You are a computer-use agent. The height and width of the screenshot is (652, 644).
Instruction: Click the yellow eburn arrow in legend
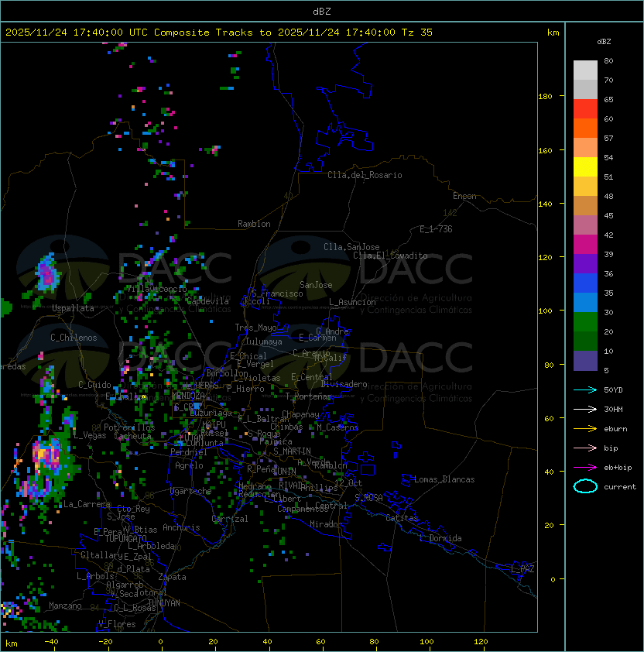tap(585, 429)
